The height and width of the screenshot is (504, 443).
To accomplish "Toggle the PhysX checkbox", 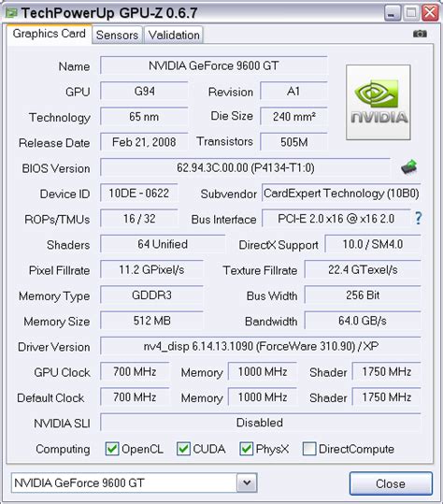I will point(246,449).
